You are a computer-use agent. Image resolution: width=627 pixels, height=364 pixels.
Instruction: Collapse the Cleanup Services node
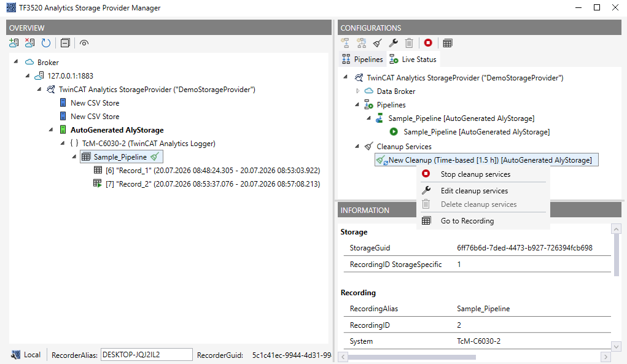[x=357, y=146]
